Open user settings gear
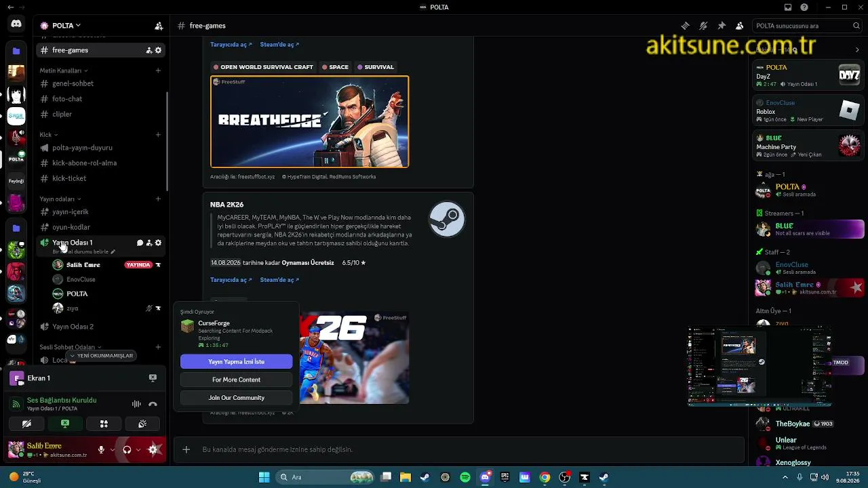The height and width of the screenshot is (488, 868). coord(153,449)
